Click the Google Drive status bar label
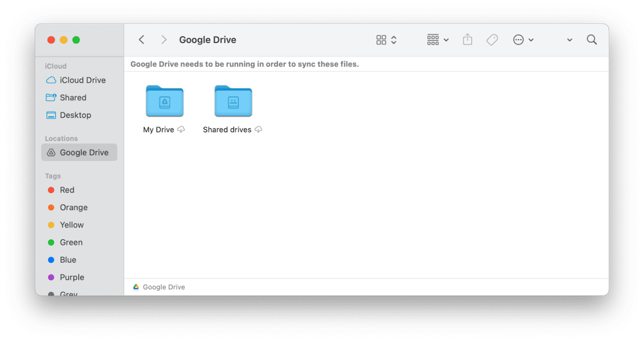Image resolution: width=644 pixels, height=342 pixels. tap(164, 286)
